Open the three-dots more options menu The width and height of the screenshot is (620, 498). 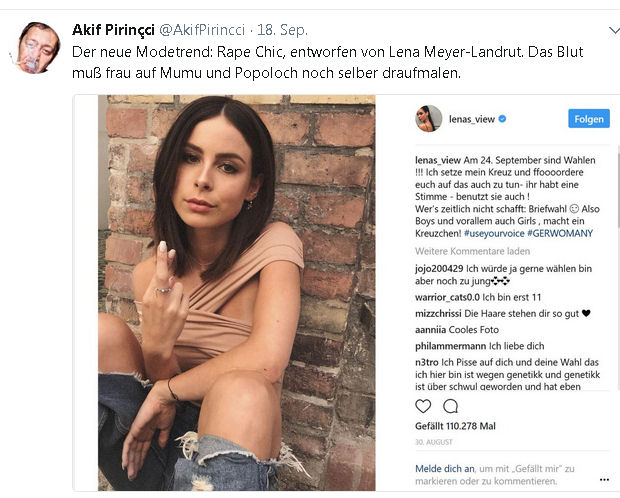(x=604, y=479)
